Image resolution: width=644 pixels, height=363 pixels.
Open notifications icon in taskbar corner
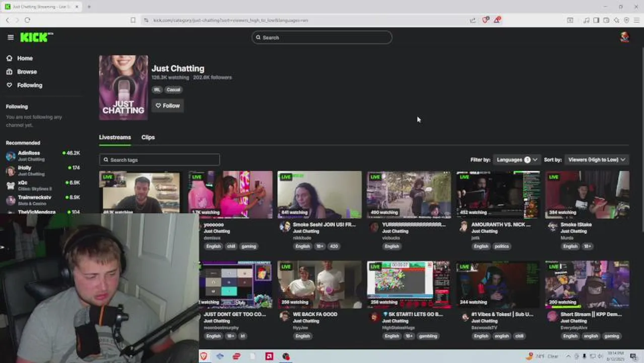pyautogui.click(x=633, y=356)
